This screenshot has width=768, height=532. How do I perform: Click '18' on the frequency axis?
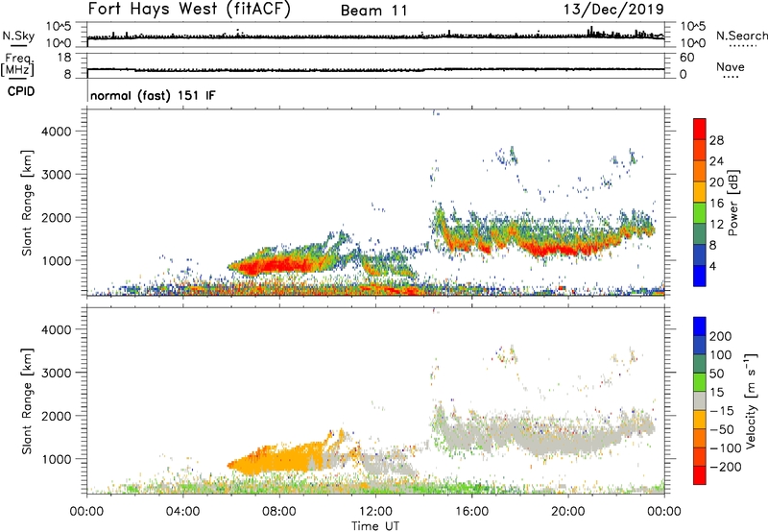click(64, 58)
